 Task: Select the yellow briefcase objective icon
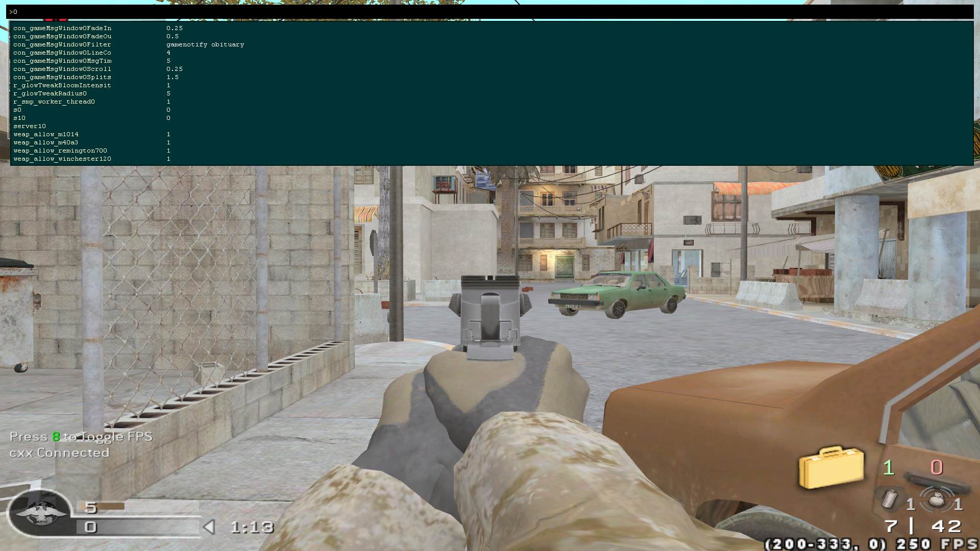tap(831, 467)
